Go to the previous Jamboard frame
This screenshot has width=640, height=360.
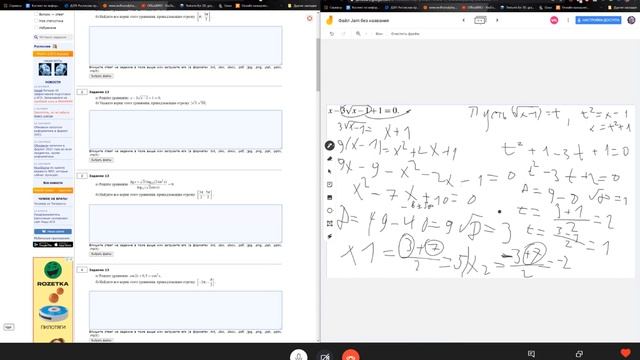pos(463,20)
